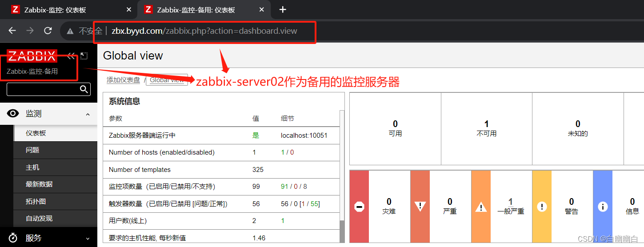Click the 一般严重 severity triangle icon
The width and height of the screenshot is (644, 247).
point(481,207)
